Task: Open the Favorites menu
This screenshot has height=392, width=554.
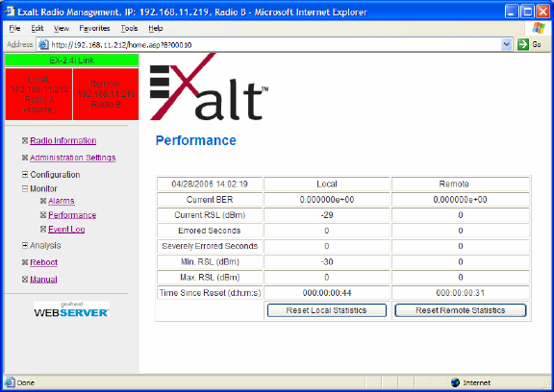Action: click(94, 28)
